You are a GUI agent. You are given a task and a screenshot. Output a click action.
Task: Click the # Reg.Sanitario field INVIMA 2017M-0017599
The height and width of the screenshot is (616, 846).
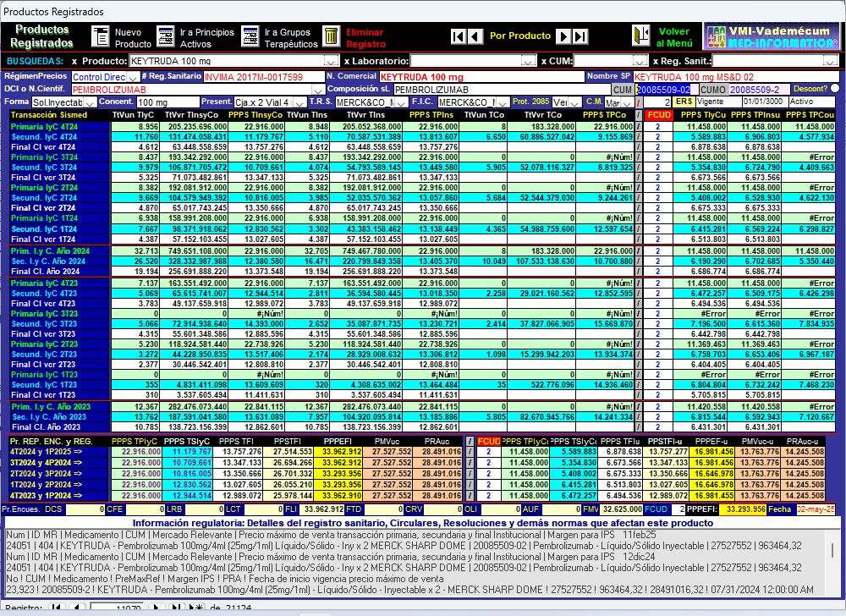tap(263, 77)
